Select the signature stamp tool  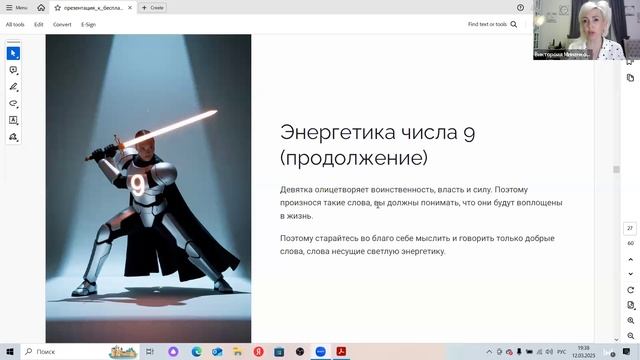[x=13, y=137]
